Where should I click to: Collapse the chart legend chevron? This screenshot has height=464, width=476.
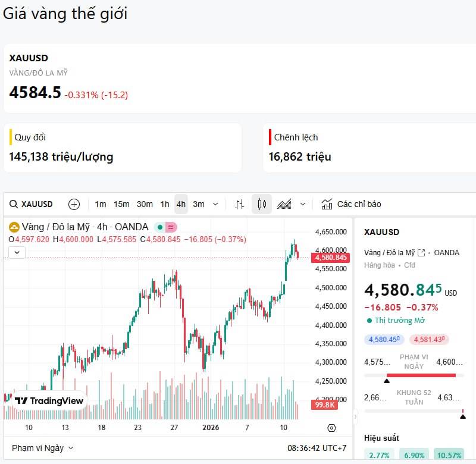(x=17, y=252)
